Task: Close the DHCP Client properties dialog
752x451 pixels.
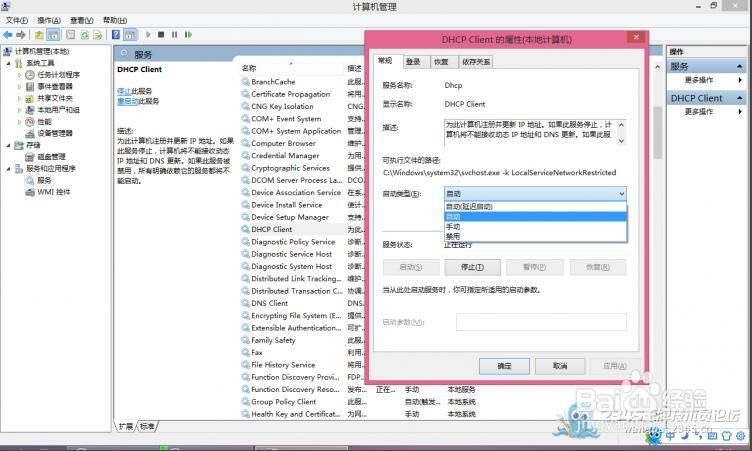Action: click(x=636, y=37)
